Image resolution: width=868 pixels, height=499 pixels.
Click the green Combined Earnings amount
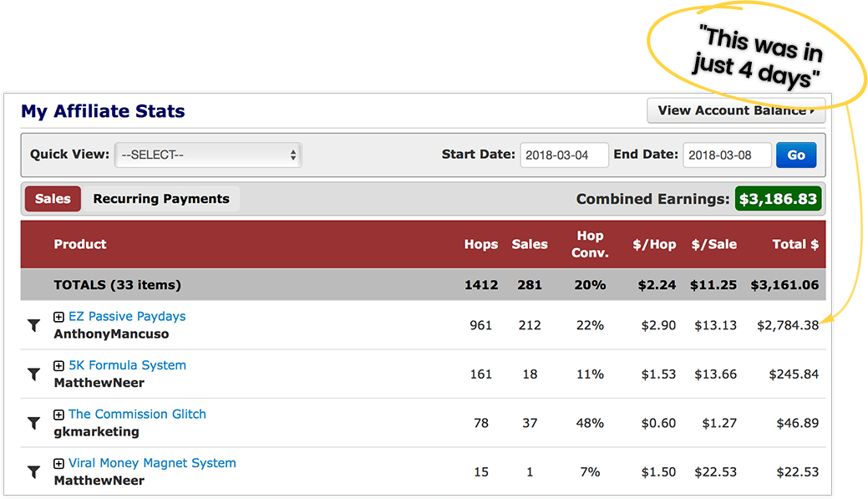pyautogui.click(x=778, y=199)
